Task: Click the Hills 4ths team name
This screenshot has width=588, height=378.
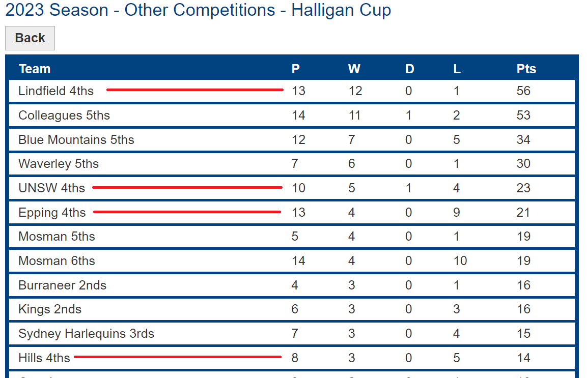Action: click(x=44, y=358)
